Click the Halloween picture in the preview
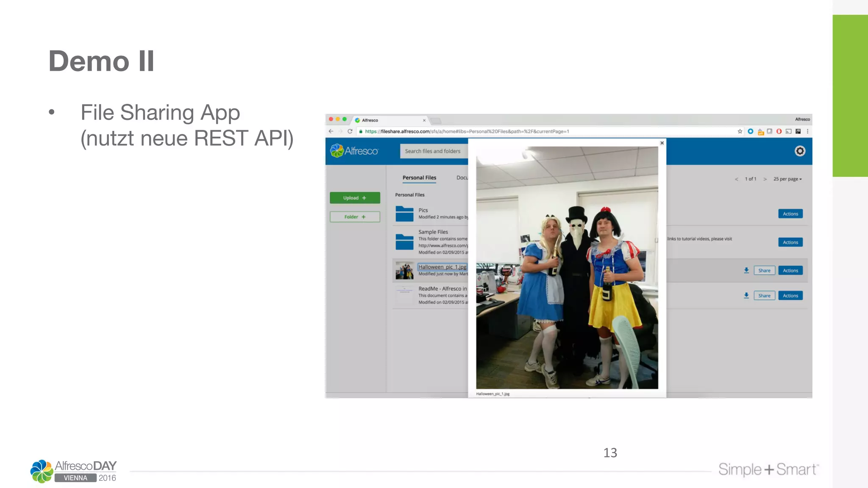 [567, 268]
